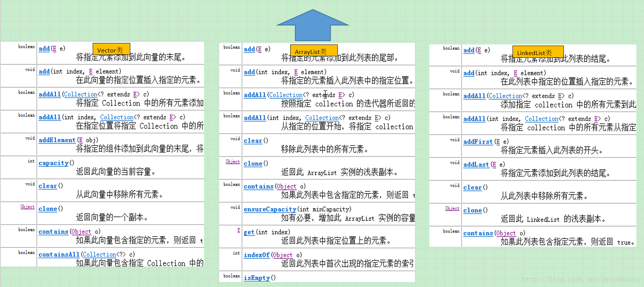Click Object parameter in Vector's contains row
The width and height of the screenshot is (644, 287).
point(81,232)
